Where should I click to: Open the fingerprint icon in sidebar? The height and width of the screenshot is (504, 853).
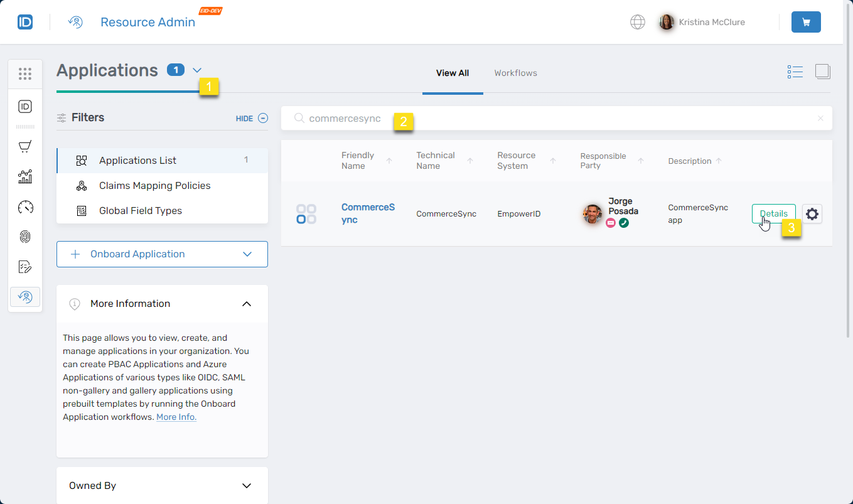coord(25,237)
